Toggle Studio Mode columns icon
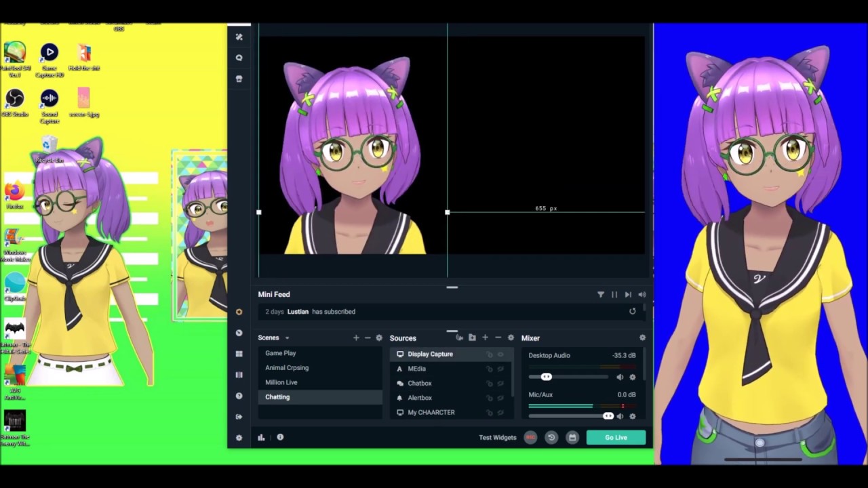The width and height of the screenshot is (868, 488). point(239,375)
